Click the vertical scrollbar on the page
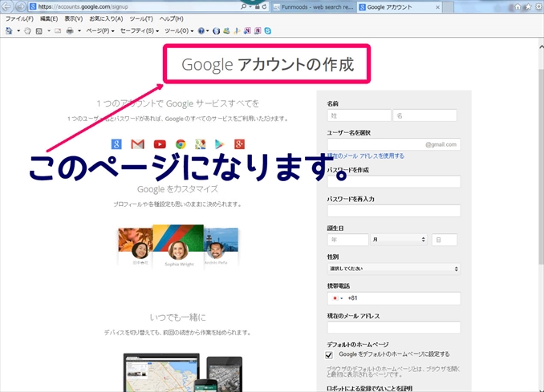 [541, 167]
